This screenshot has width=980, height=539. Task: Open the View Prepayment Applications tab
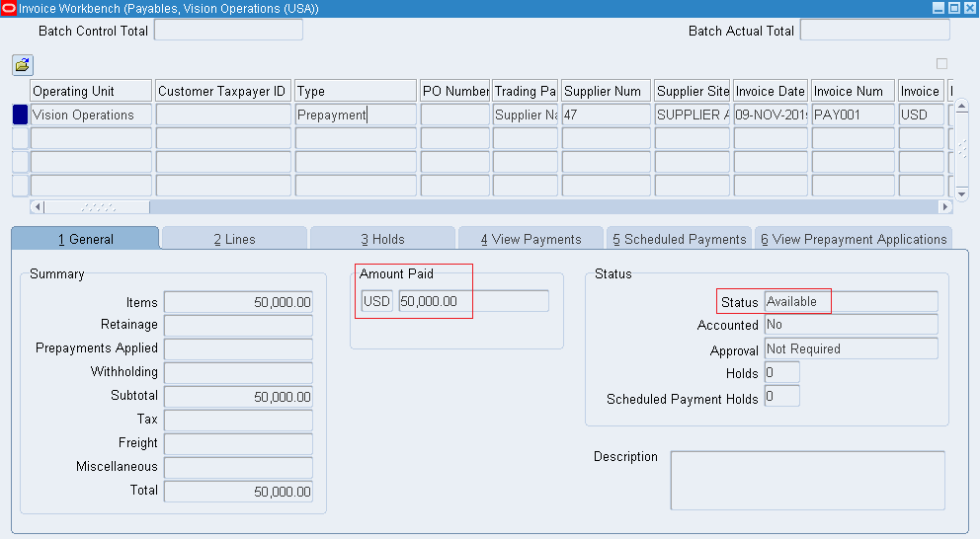coord(853,239)
